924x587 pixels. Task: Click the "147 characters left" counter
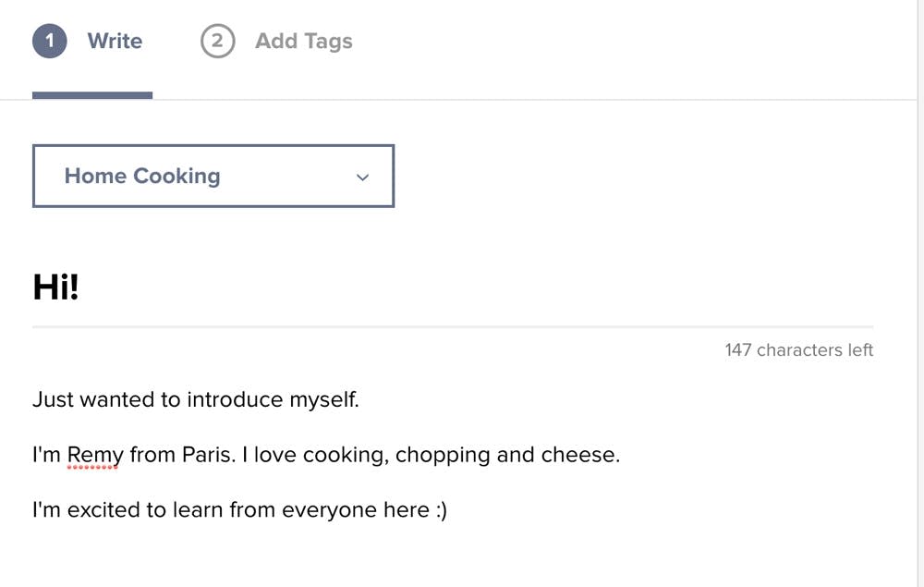(798, 350)
